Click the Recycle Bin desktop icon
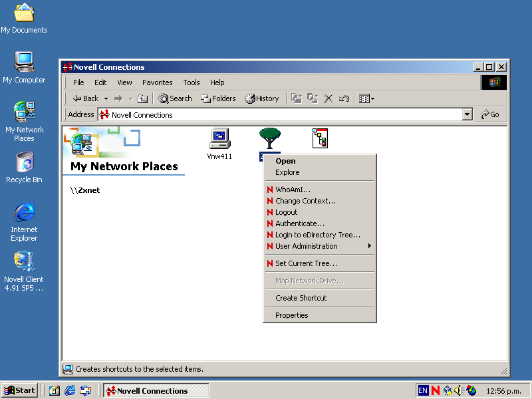Screen dimensions: 532x399 [x=24, y=168]
